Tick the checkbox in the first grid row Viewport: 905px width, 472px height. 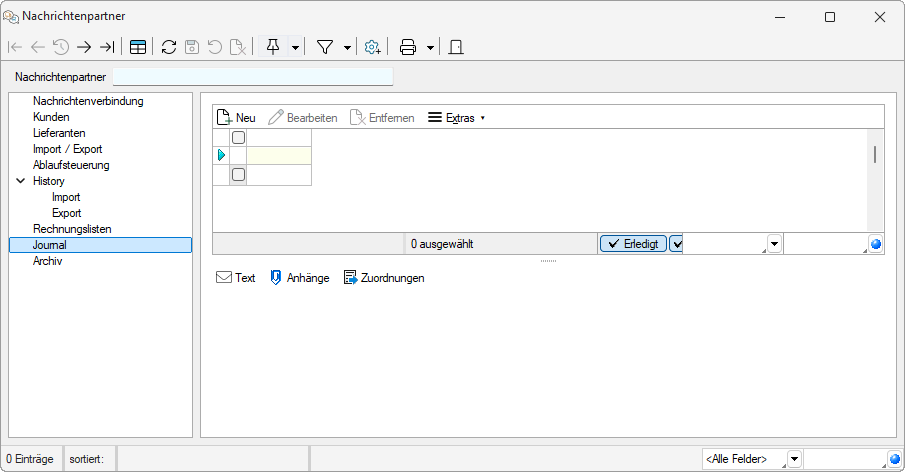click(x=238, y=137)
